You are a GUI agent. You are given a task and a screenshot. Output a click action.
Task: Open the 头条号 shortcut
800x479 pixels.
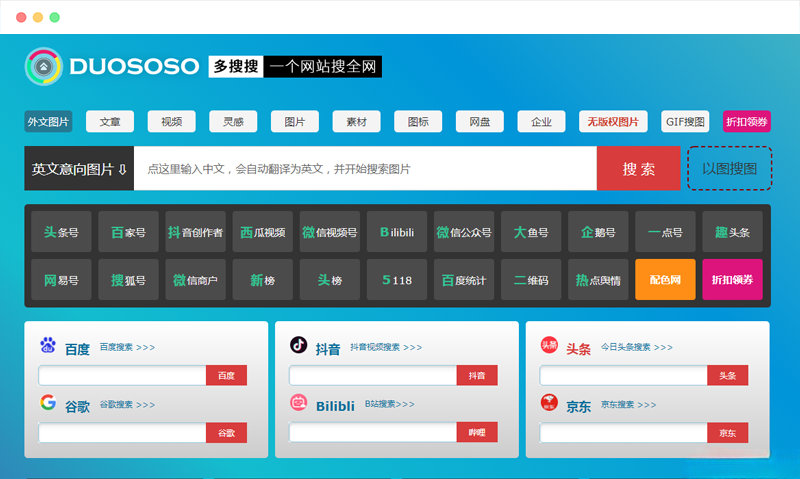[x=61, y=232]
